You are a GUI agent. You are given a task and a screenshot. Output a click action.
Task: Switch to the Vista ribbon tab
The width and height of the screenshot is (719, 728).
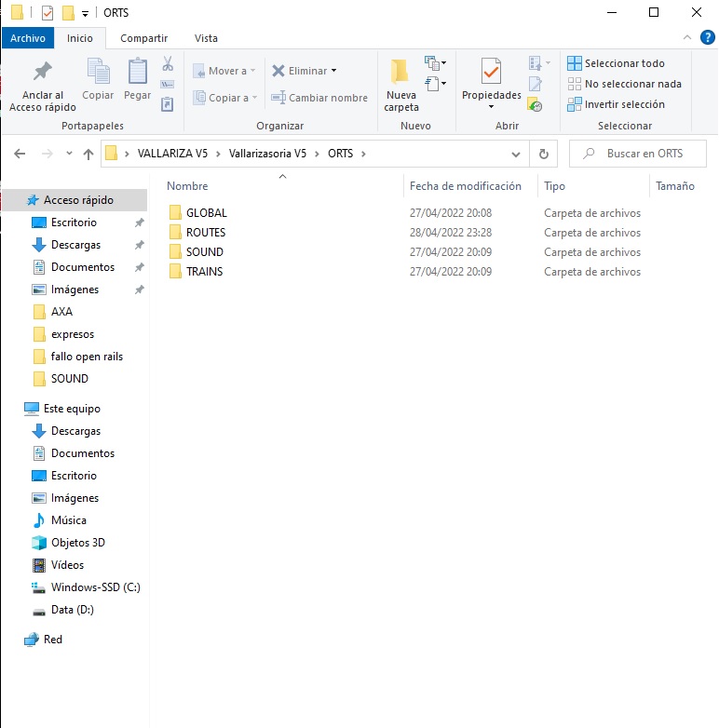pyautogui.click(x=206, y=38)
